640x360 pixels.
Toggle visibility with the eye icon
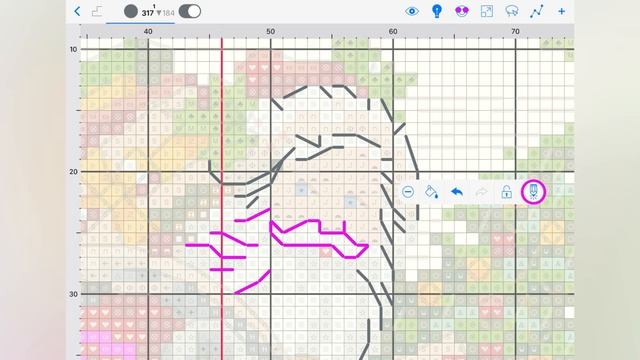click(412, 11)
